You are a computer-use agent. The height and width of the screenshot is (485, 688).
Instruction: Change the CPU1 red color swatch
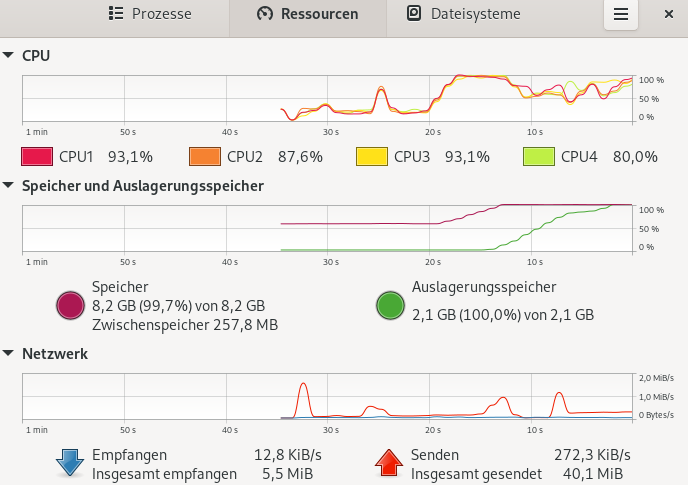(36, 156)
